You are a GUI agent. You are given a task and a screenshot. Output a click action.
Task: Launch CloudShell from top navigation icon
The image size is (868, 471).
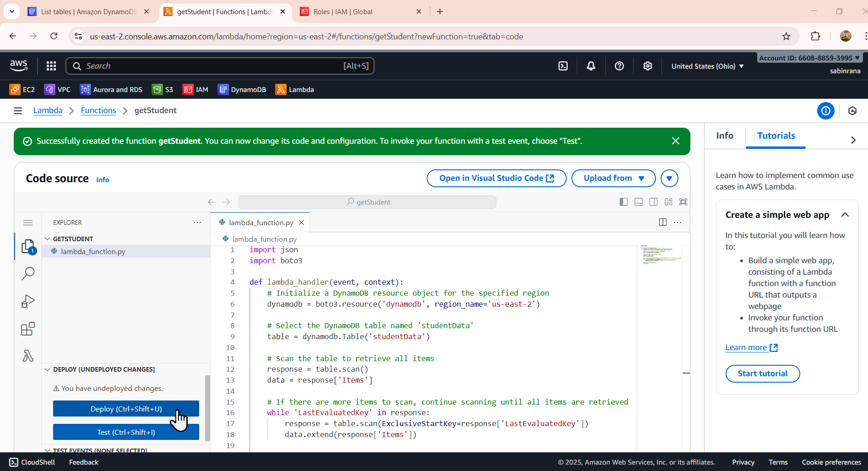click(563, 66)
